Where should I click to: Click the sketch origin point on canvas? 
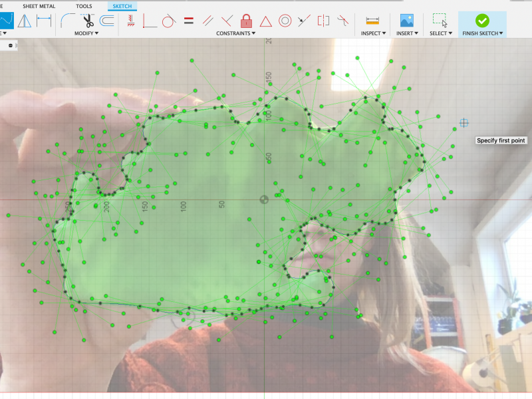(x=264, y=199)
